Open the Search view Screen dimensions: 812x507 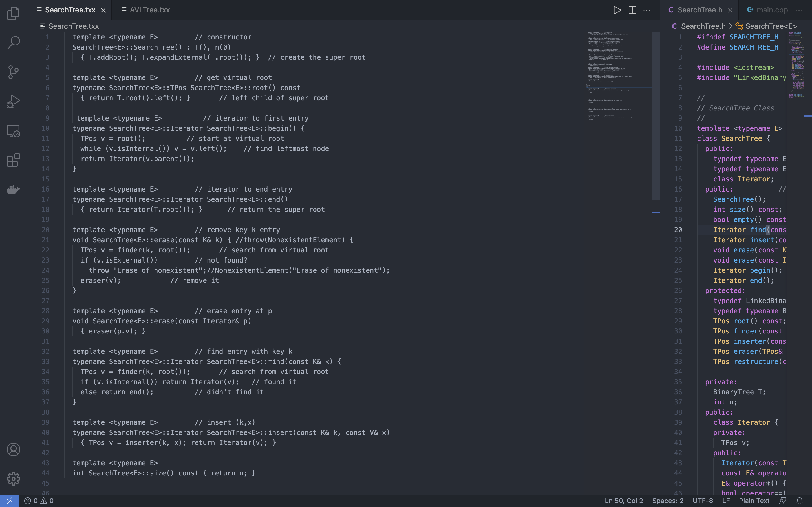point(14,43)
